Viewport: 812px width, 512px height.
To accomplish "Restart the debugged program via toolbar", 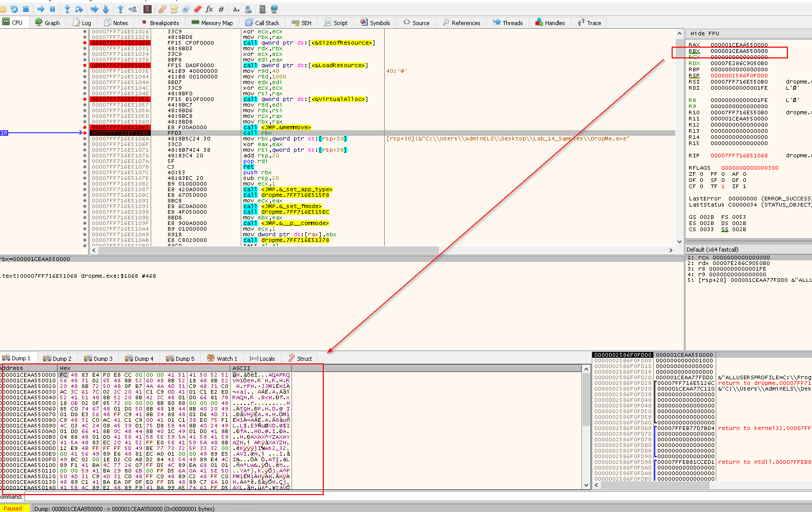I will 14,9.
